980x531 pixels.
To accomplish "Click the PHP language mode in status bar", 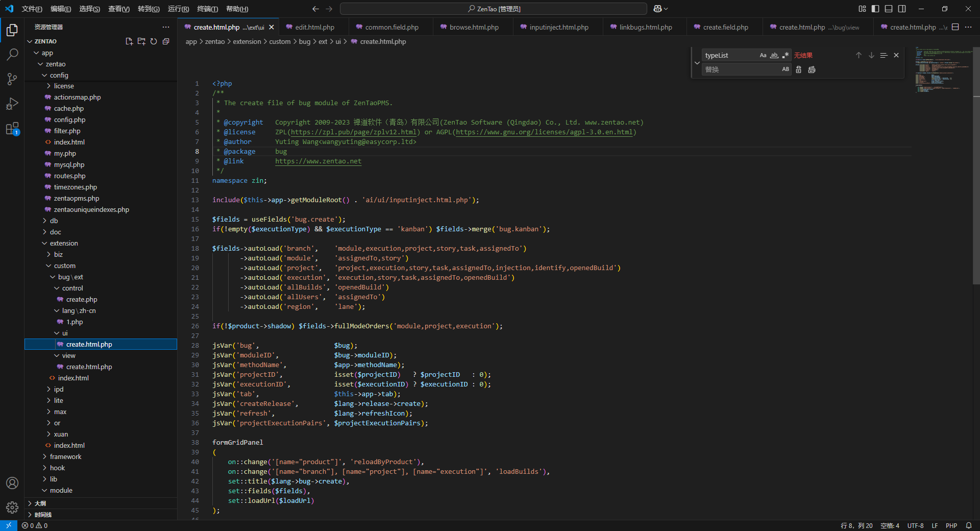I will coord(951,525).
